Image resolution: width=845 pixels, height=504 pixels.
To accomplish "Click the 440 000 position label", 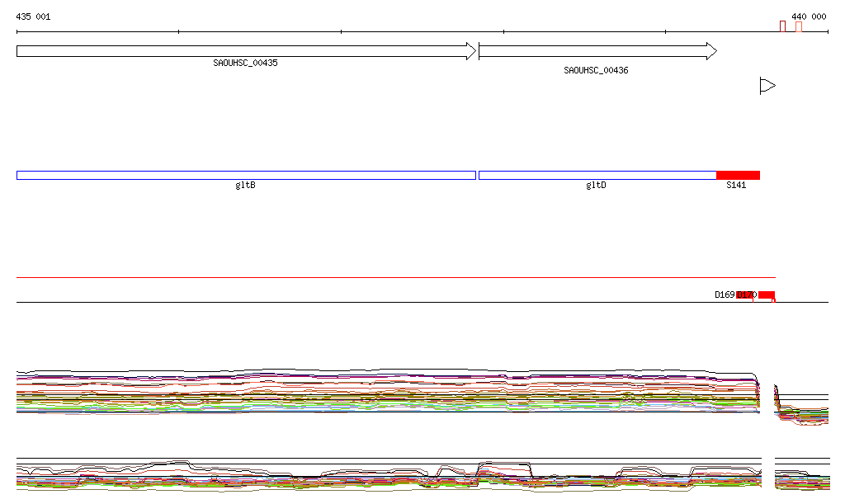I will tap(808, 16).
